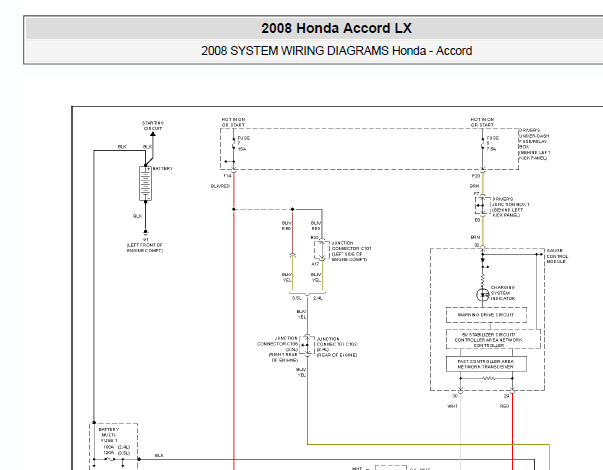
Task: Click the "FUSE 5 7.5A" label
Action: (493, 143)
